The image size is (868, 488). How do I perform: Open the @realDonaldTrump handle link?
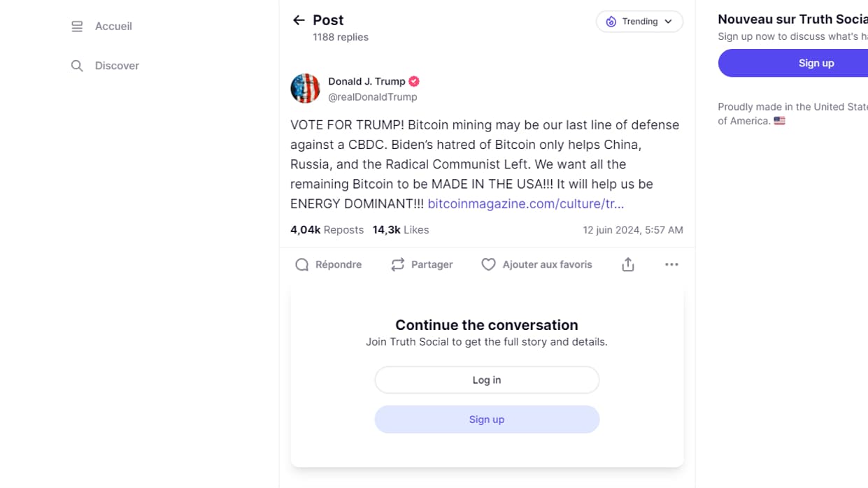coord(373,97)
